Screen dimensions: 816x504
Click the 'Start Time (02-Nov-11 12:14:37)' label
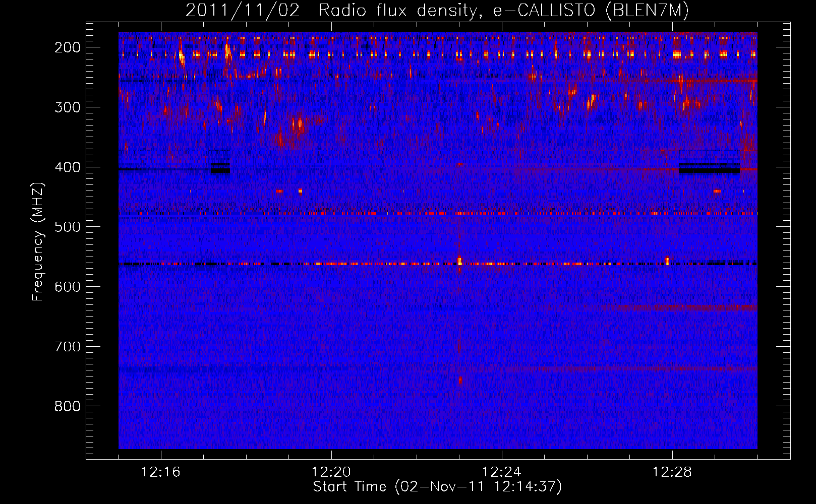437,487
